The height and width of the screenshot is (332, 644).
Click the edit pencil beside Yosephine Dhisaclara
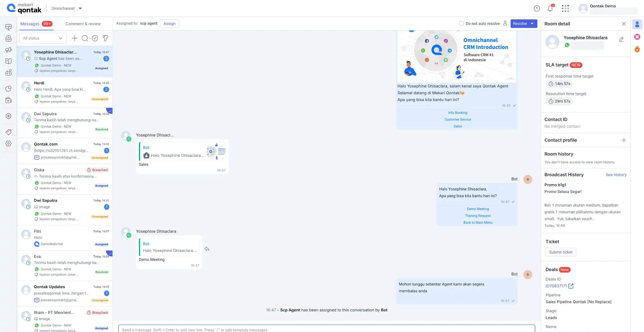(621, 39)
